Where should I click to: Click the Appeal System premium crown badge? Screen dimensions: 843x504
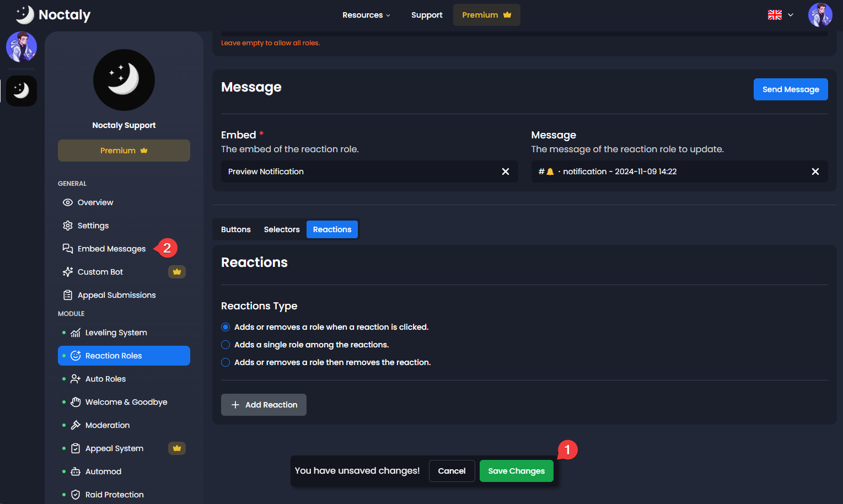click(x=177, y=448)
